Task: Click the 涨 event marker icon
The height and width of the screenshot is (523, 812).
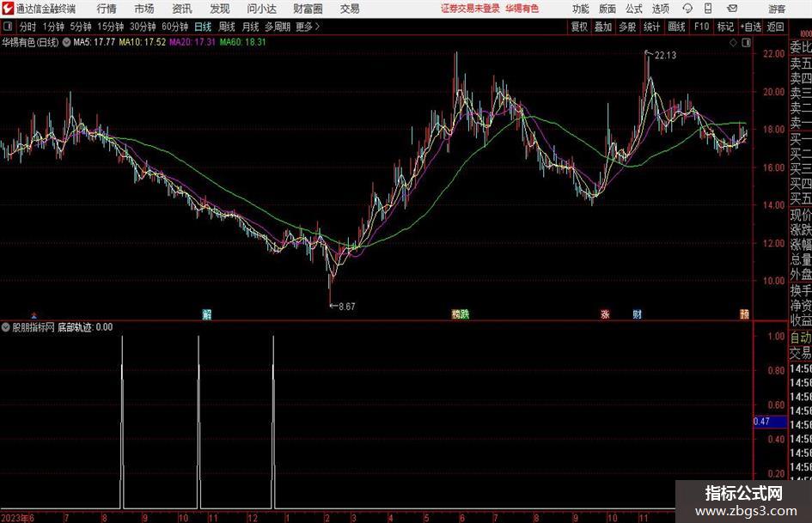Action: (x=605, y=313)
